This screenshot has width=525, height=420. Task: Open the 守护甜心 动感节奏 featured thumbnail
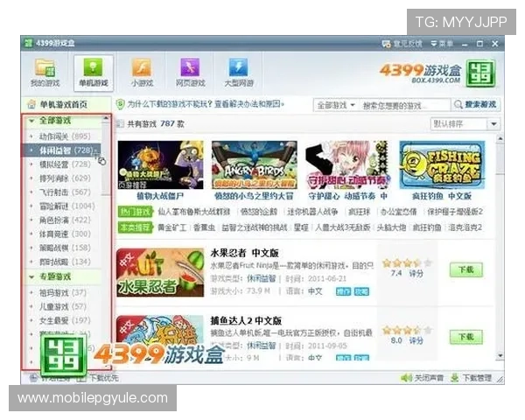pos(348,164)
